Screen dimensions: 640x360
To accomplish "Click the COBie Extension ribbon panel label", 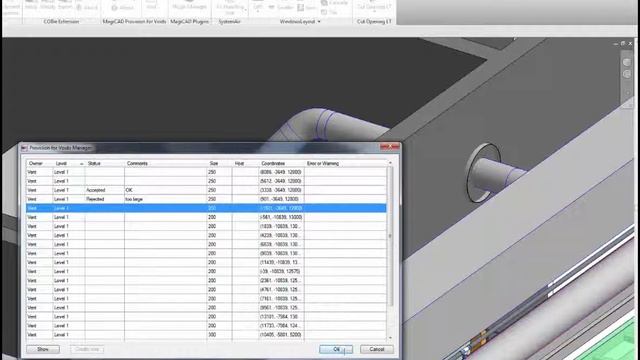I will (61, 22).
